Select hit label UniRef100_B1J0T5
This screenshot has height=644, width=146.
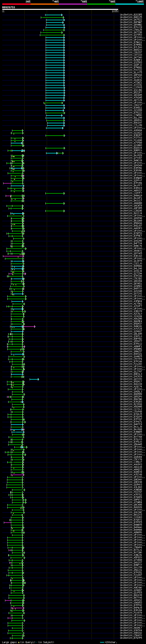(131, 72)
